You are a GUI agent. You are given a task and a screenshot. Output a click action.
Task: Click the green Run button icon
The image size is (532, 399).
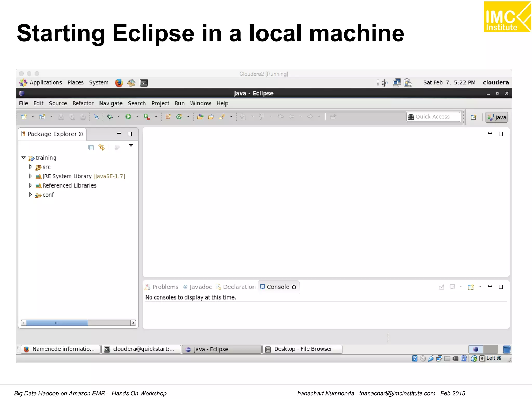tap(128, 117)
